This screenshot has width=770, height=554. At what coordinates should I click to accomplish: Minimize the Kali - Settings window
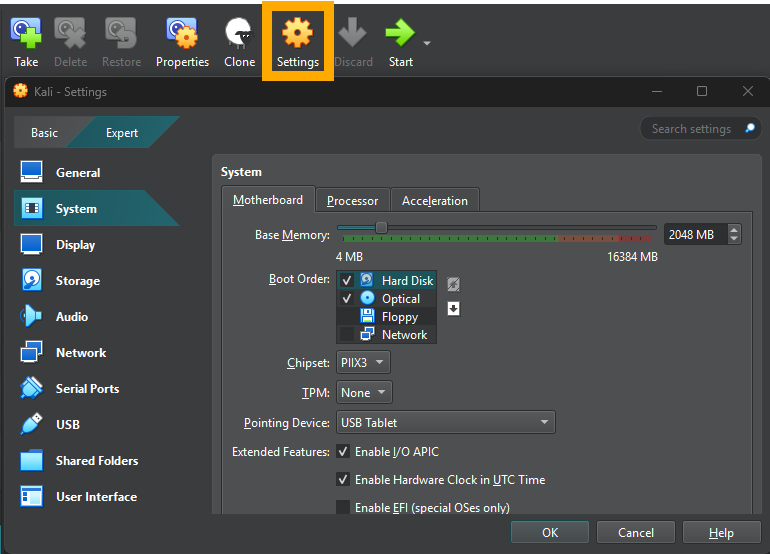(657, 91)
